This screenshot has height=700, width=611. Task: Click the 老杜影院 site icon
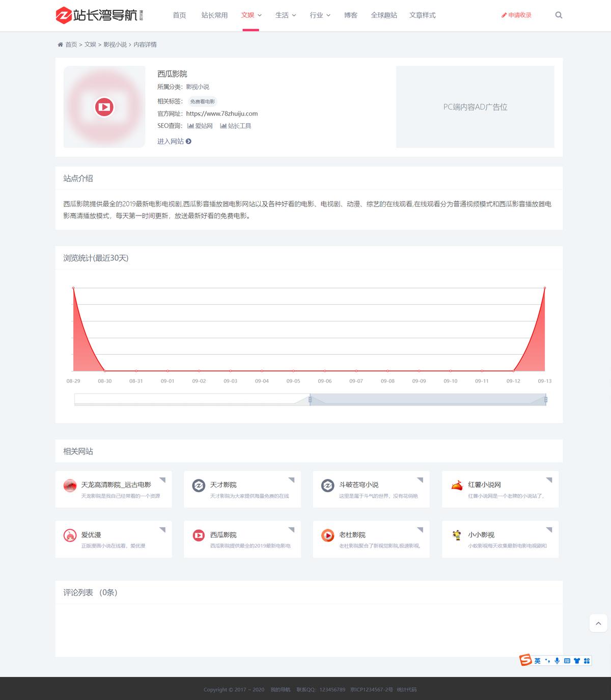[327, 535]
